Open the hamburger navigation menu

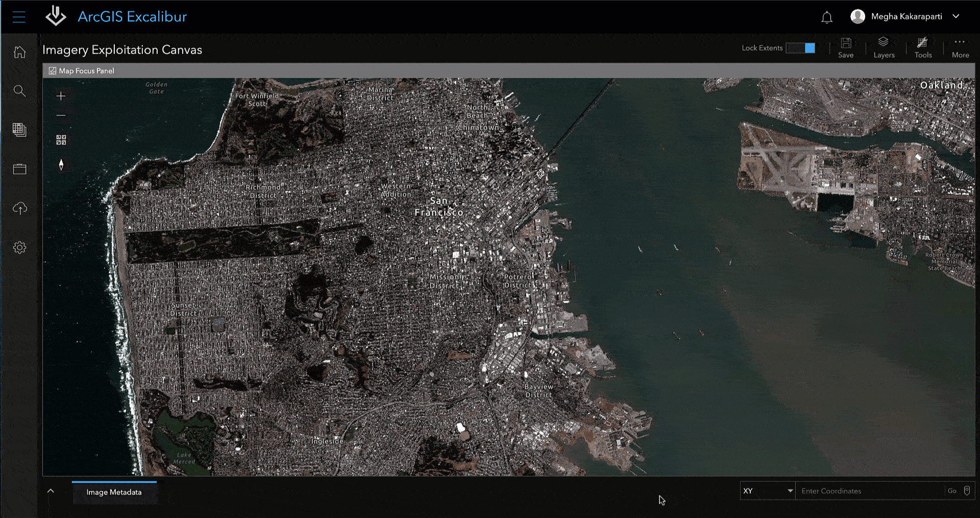(19, 17)
